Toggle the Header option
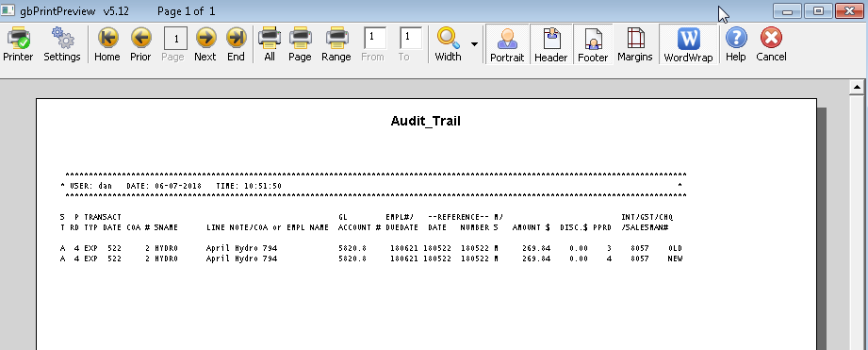The image size is (868, 350). coord(550,44)
